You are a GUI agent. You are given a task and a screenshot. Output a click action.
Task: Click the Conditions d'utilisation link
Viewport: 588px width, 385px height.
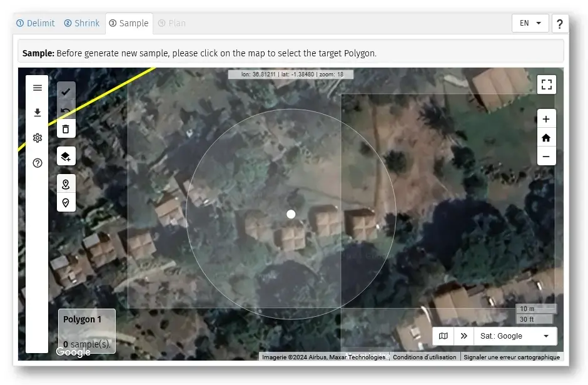[424, 357]
